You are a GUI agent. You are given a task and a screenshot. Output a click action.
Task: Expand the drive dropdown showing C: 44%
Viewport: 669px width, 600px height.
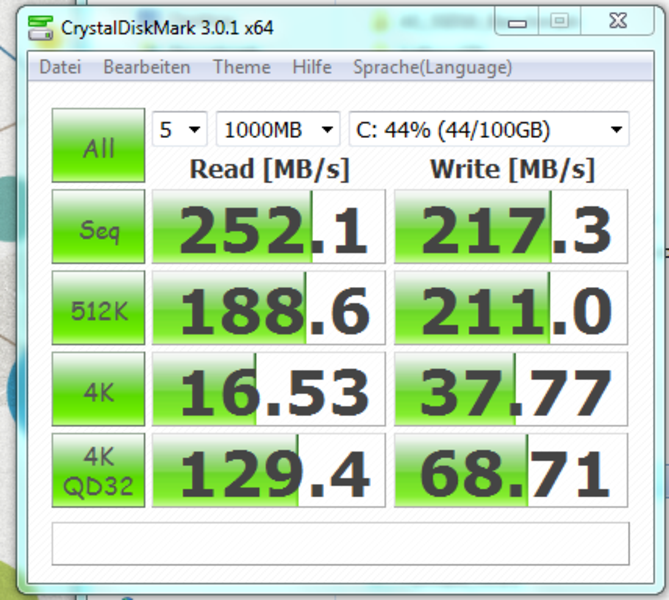[489, 129]
